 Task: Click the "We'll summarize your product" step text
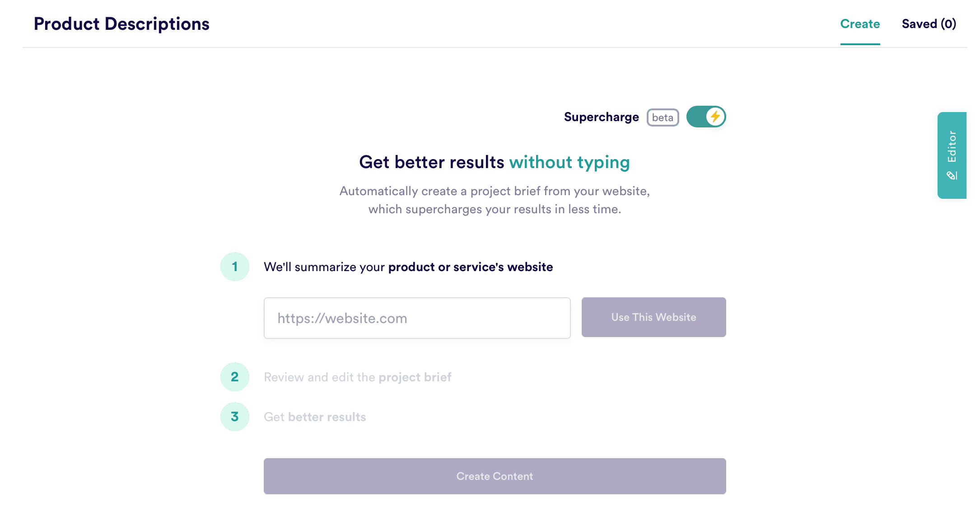(408, 267)
